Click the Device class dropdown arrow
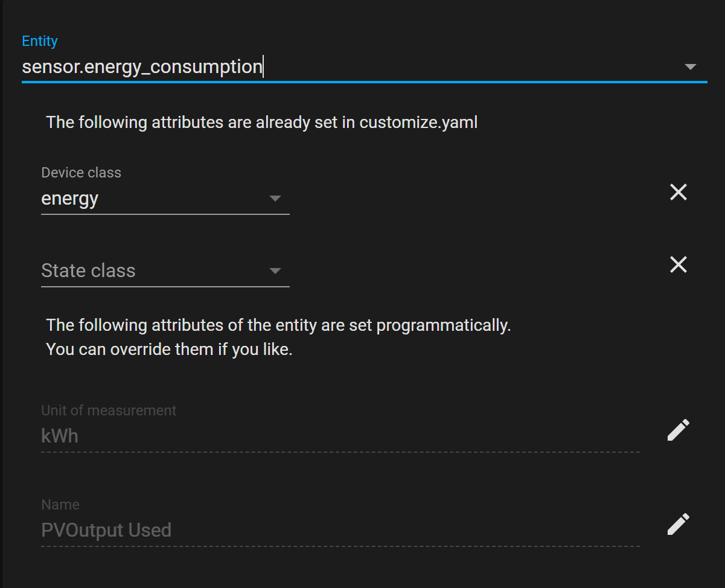This screenshot has width=725, height=588. coord(276,198)
